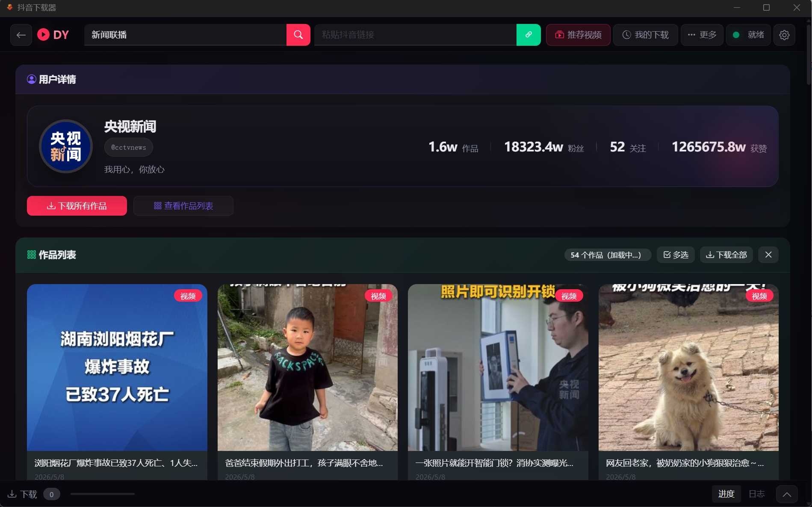Click the 52 关注 stat
Screen dimensions: 812x507
(x=628, y=147)
